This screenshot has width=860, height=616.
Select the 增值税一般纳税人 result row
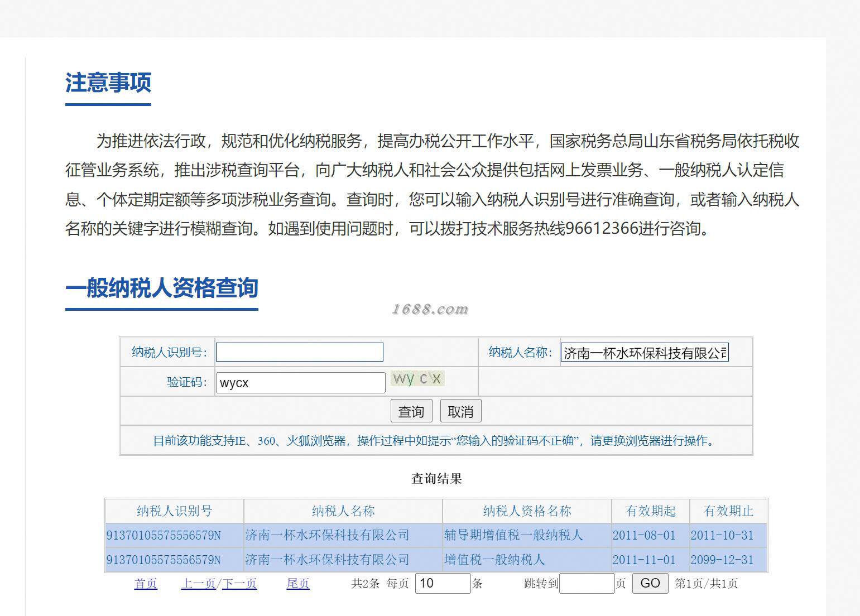[x=436, y=560]
